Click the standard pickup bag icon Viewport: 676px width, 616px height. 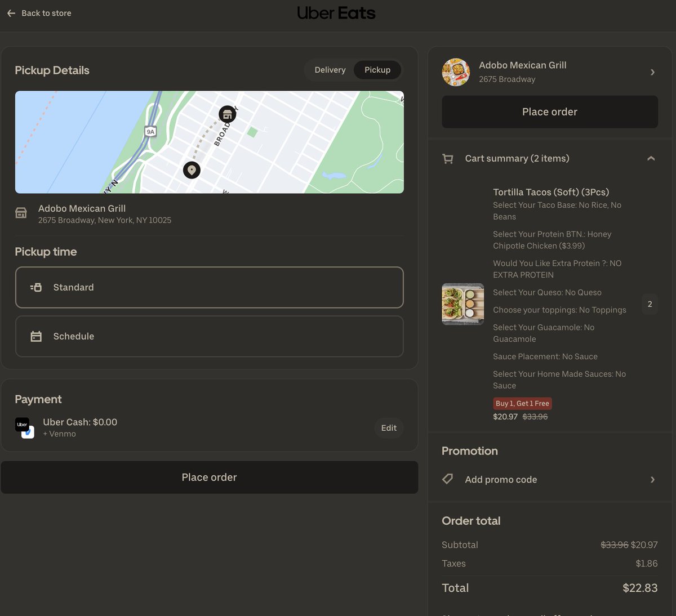coord(36,287)
